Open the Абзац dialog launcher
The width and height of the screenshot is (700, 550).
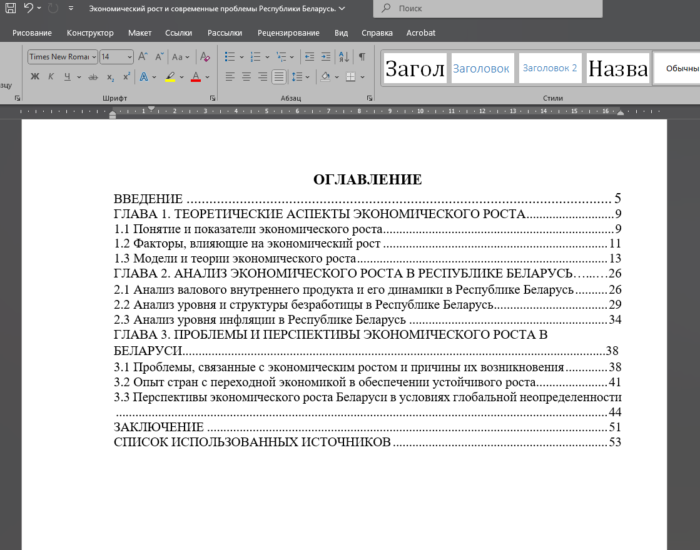369,98
